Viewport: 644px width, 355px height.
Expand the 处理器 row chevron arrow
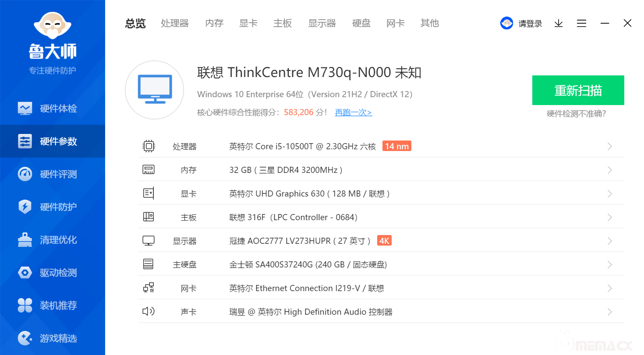tap(609, 146)
